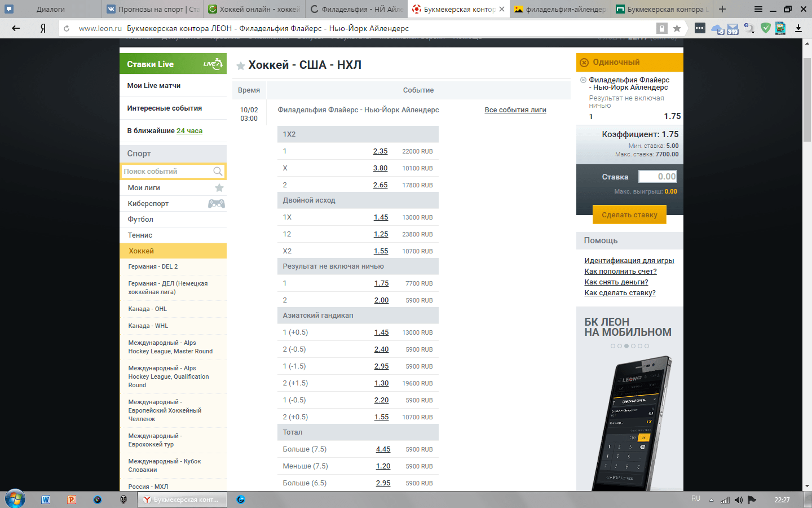Viewport: 812px width, 508px height.
Task: Bookmark the page with the address bar star
Action: [x=677, y=28]
